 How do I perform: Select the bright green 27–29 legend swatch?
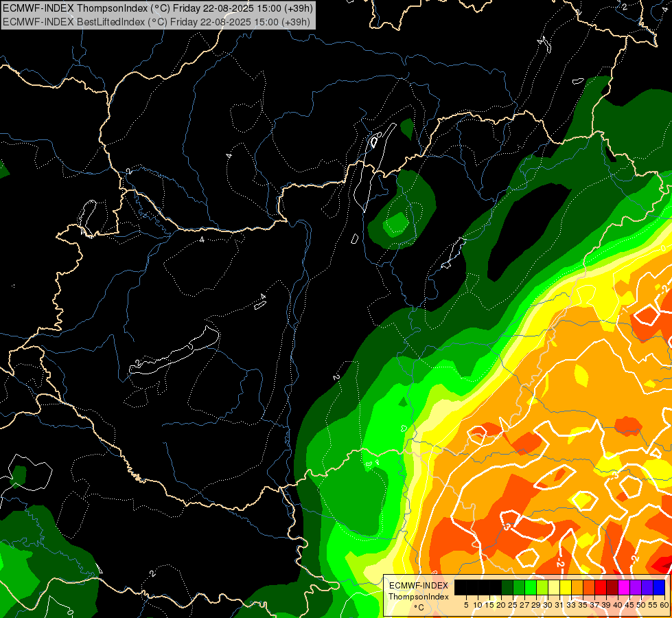[531, 587]
